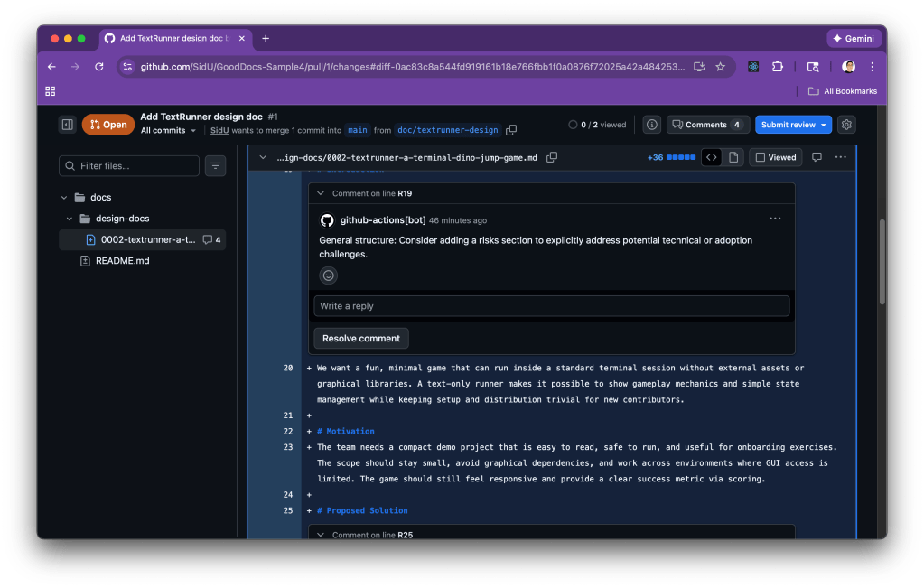Add a comment on the file
Viewport: 924px width, 588px height.
coord(817,157)
